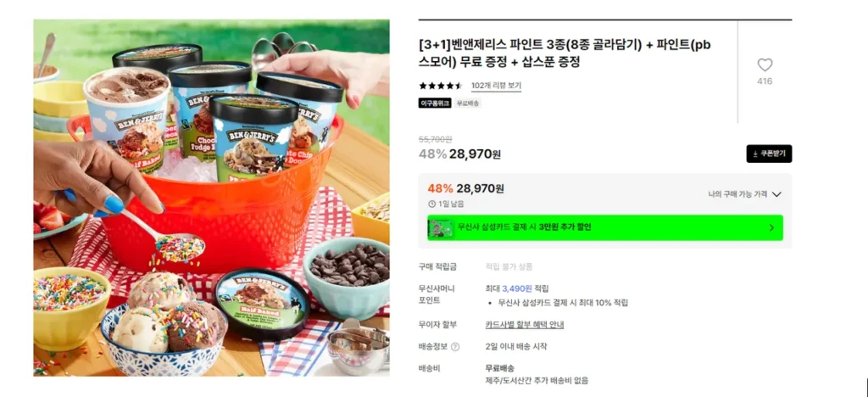
Task: Click the chevron next to 나의 구매 가능 가격
Action: coord(776,194)
